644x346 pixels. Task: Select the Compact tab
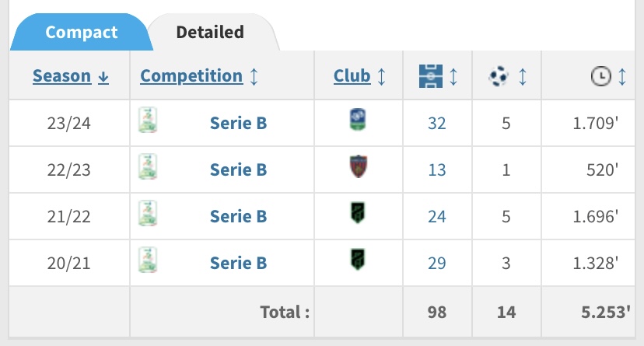[82, 33]
